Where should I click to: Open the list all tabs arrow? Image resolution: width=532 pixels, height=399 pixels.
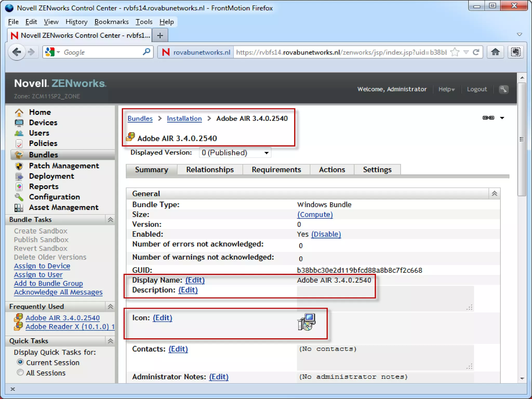pyautogui.click(x=520, y=35)
